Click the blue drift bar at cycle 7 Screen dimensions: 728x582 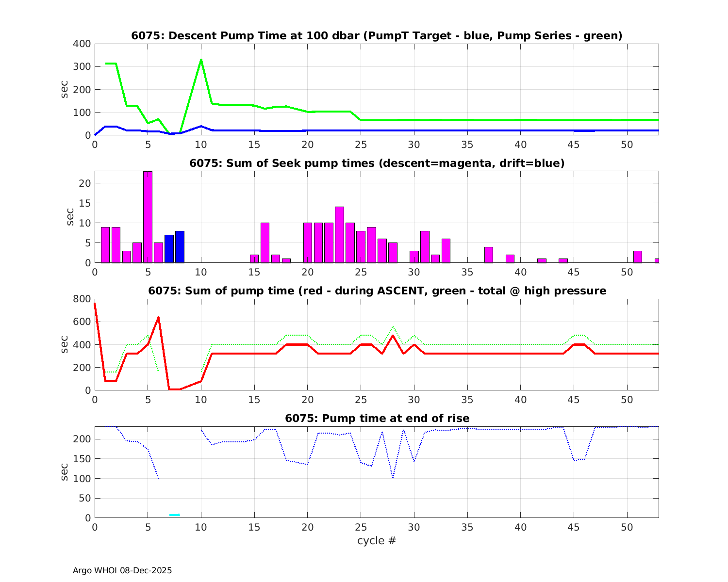click(169, 249)
